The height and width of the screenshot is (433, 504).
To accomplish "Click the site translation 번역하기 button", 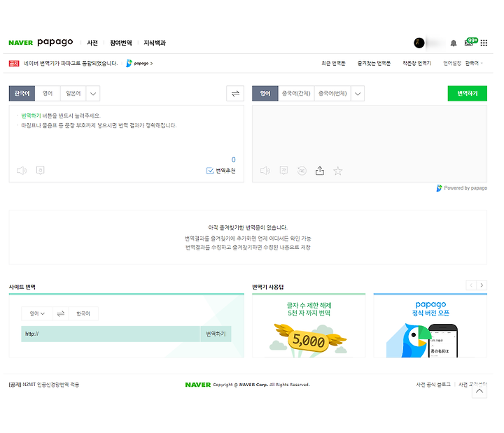I will pyautogui.click(x=216, y=334).
